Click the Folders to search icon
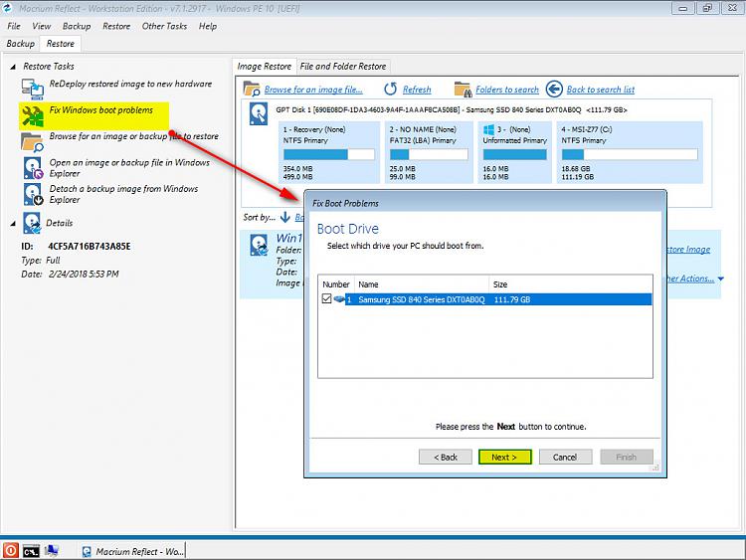 click(x=463, y=90)
